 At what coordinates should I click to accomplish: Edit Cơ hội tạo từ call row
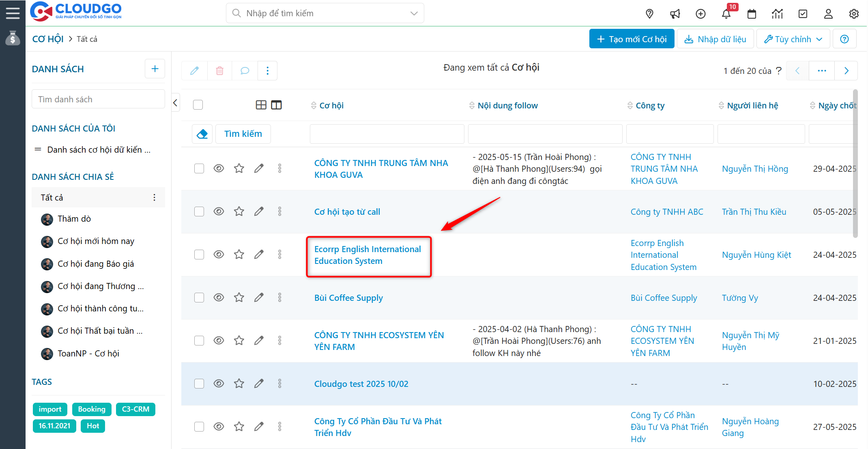(259, 212)
